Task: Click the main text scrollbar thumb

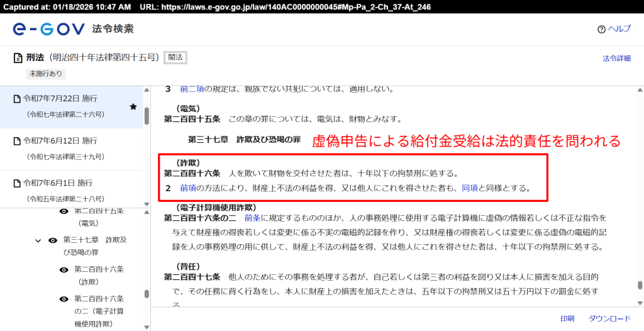Action: [x=640, y=285]
